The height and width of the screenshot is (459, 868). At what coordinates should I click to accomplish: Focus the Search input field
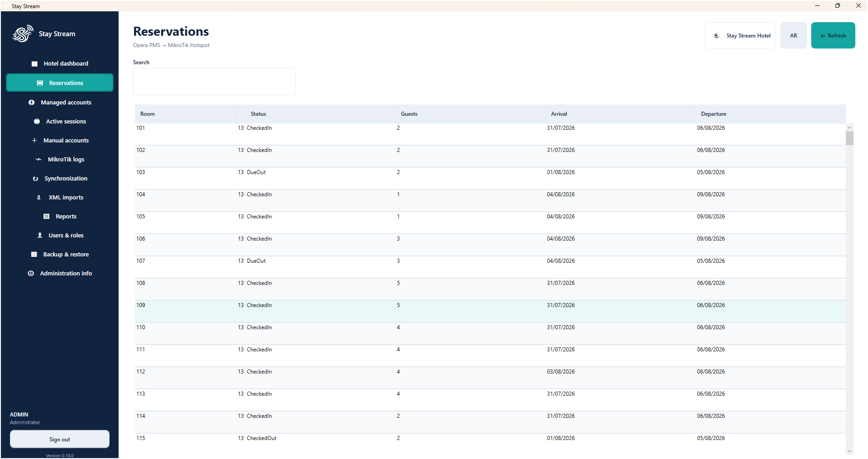click(214, 81)
